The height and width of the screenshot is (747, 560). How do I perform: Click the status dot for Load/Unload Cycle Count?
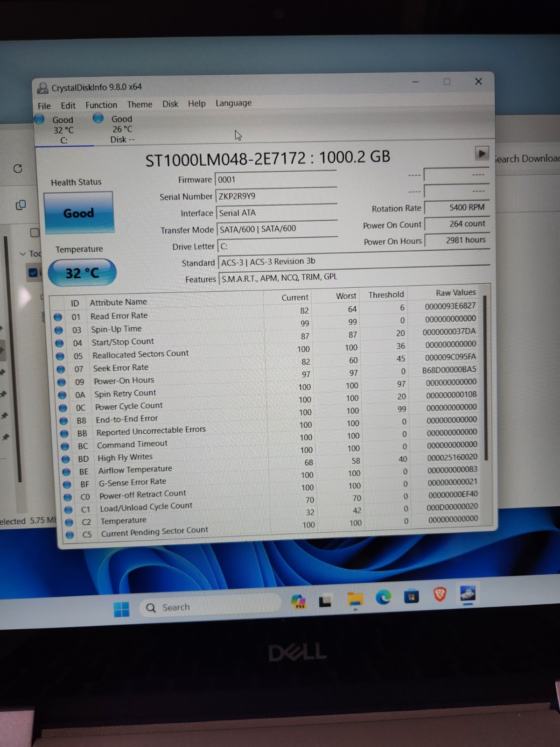click(68, 509)
